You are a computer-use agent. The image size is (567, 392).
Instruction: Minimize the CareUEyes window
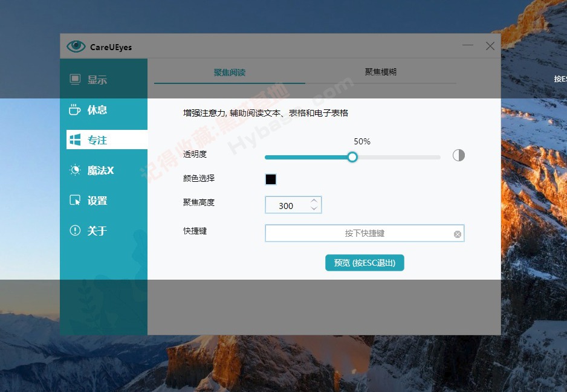pyautogui.click(x=468, y=45)
